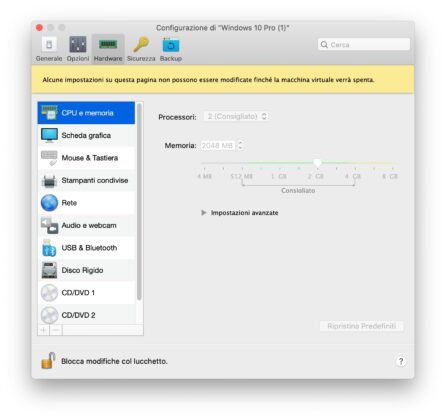
Task: Click the padlock to lock changes
Action: click(x=48, y=361)
